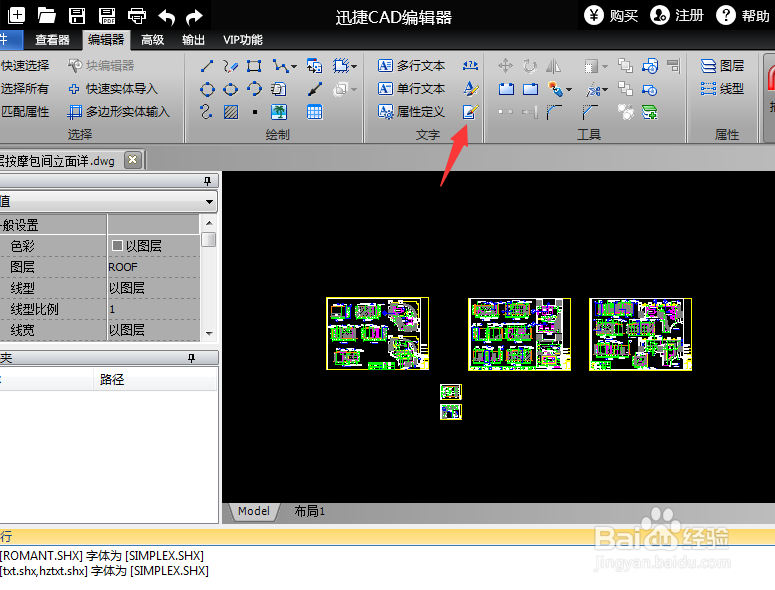Select the Point draw tool
The image size is (775, 590).
[255, 112]
